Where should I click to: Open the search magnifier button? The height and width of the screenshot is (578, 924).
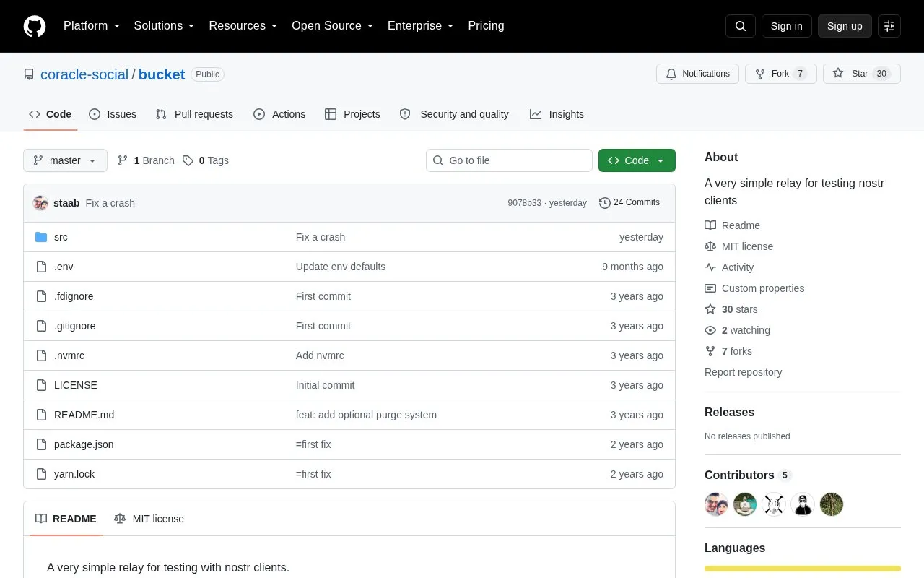click(x=741, y=26)
